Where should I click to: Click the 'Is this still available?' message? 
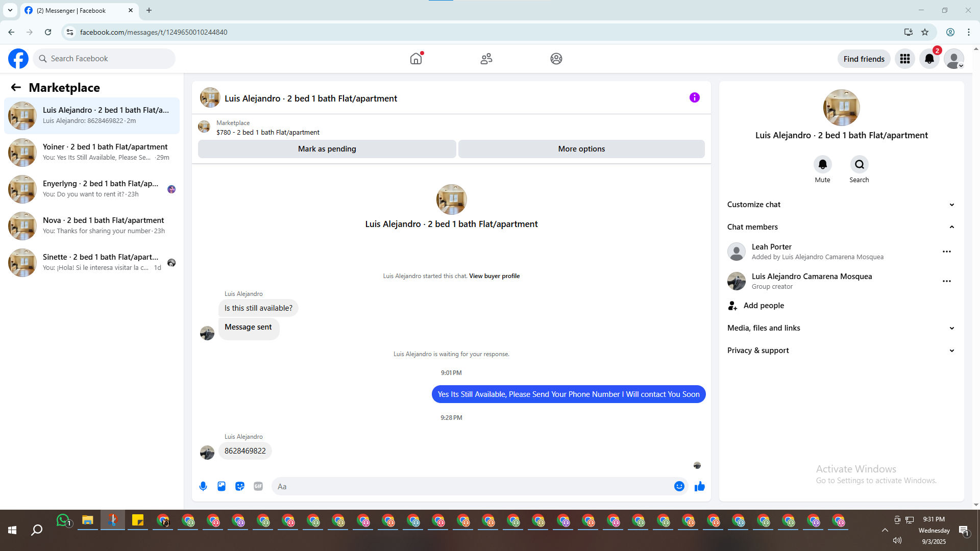tap(258, 308)
